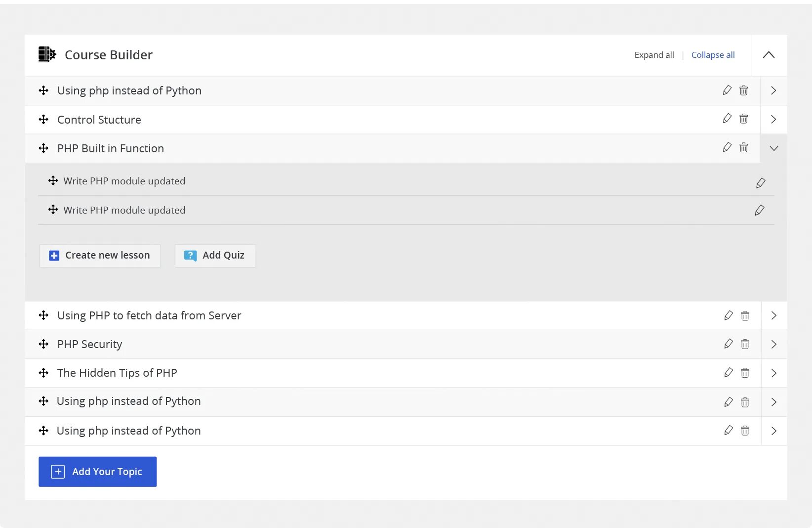This screenshot has height=528, width=812.
Task: Edit the second Write PHP module updated lesson
Action: [760, 211]
